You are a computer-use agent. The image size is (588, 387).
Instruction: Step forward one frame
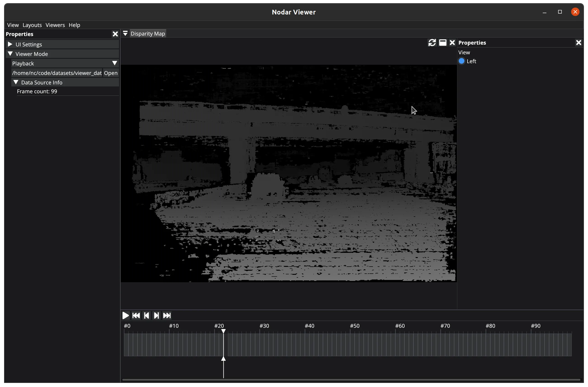click(156, 315)
